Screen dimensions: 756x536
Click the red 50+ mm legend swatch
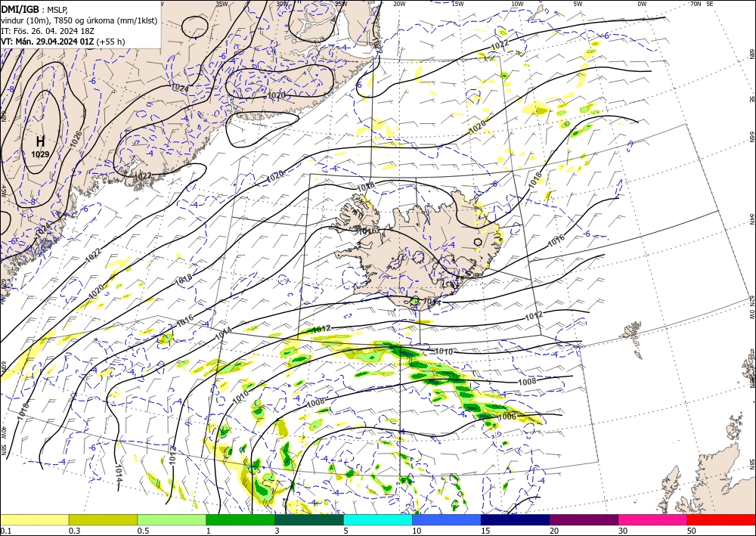click(721, 520)
